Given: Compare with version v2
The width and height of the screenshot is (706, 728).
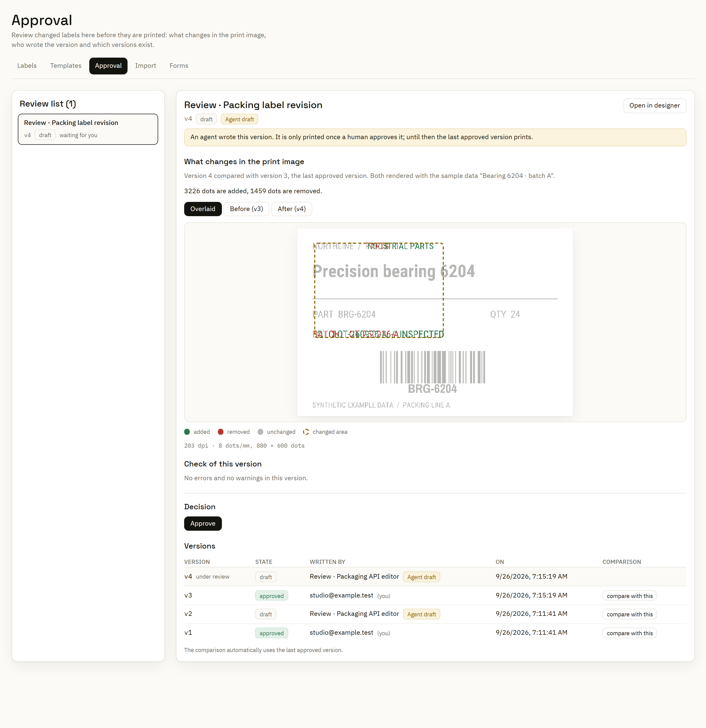Looking at the screenshot, I should pyautogui.click(x=629, y=614).
